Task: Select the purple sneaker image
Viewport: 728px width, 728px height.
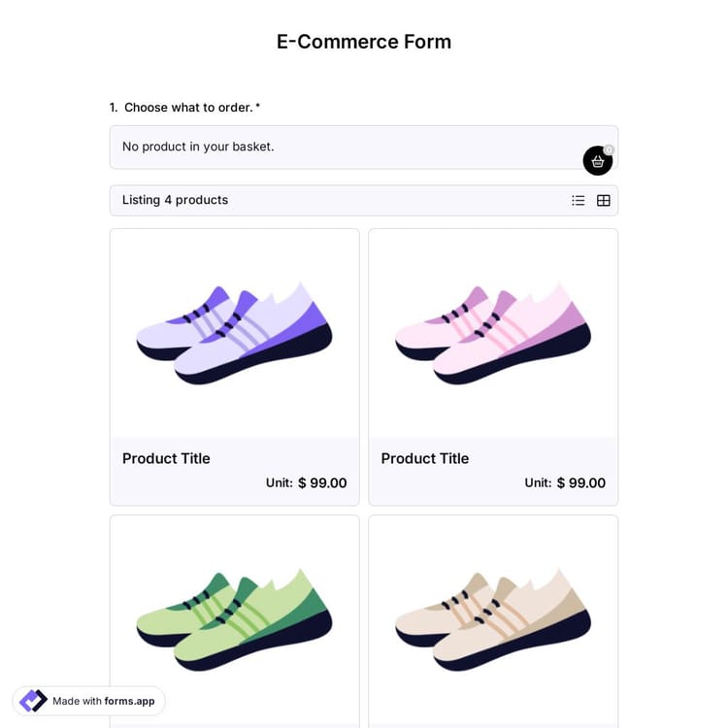Action: click(234, 333)
